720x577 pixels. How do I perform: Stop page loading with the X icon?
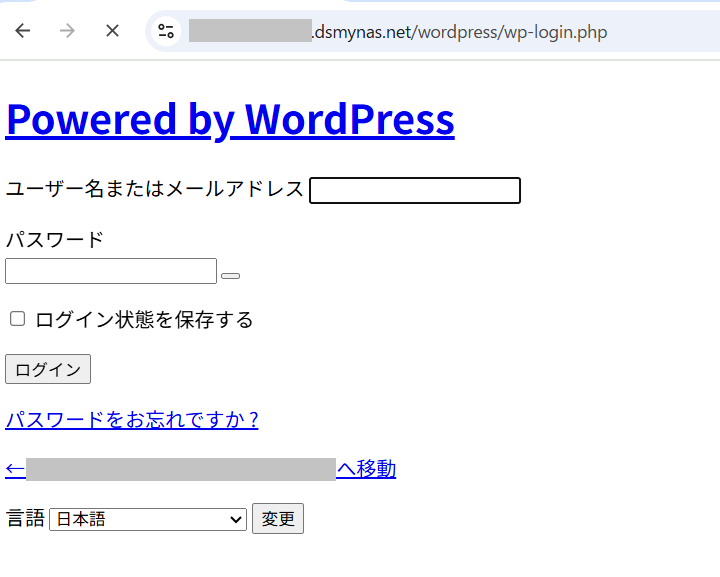112,31
